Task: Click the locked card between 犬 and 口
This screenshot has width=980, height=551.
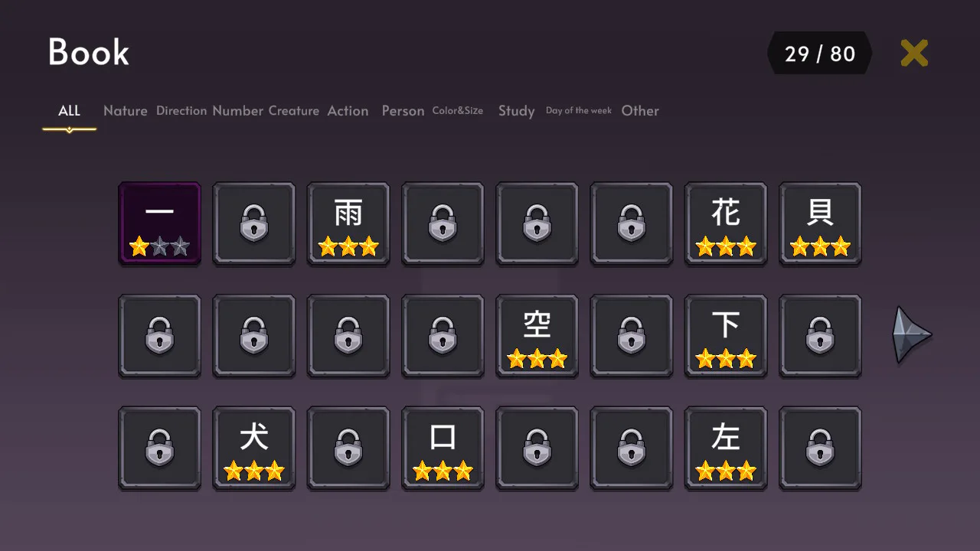Action: 348,448
